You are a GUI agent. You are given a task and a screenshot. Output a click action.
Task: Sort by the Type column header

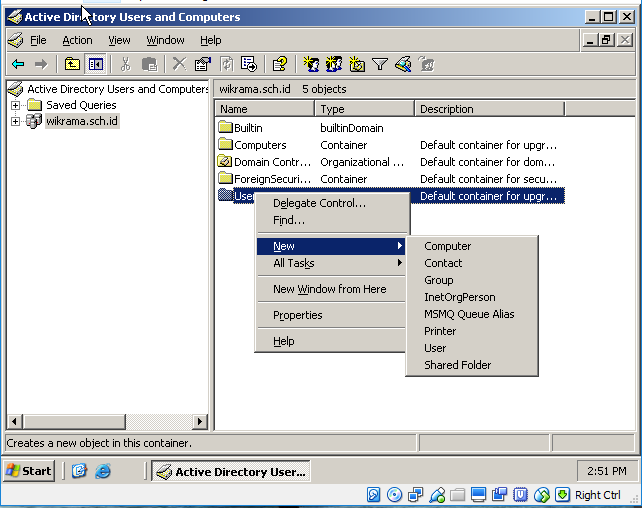click(365, 109)
